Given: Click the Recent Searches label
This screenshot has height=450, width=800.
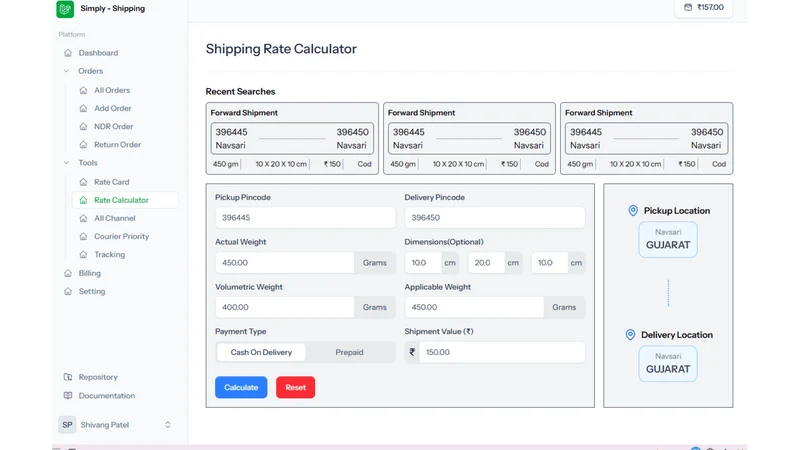Looking at the screenshot, I should (x=240, y=91).
